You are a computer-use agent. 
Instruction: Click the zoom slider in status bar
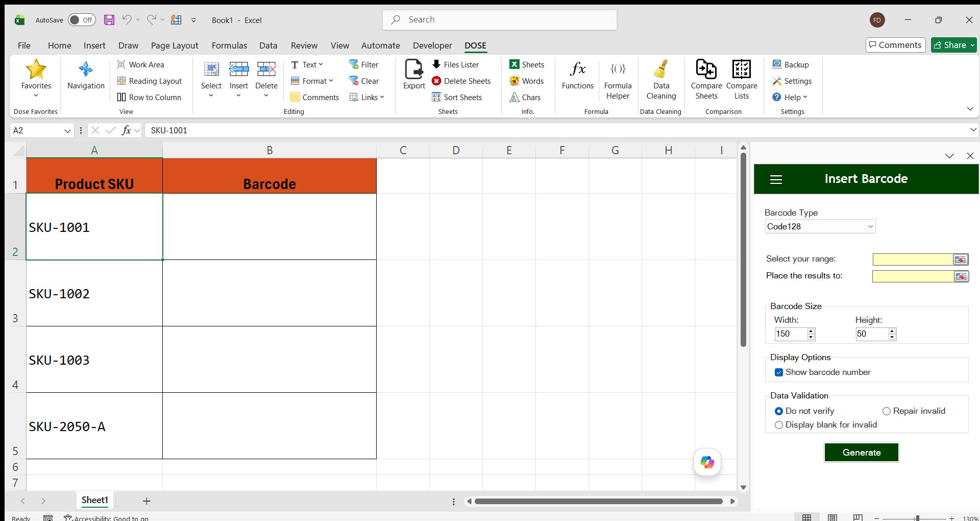(917, 518)
